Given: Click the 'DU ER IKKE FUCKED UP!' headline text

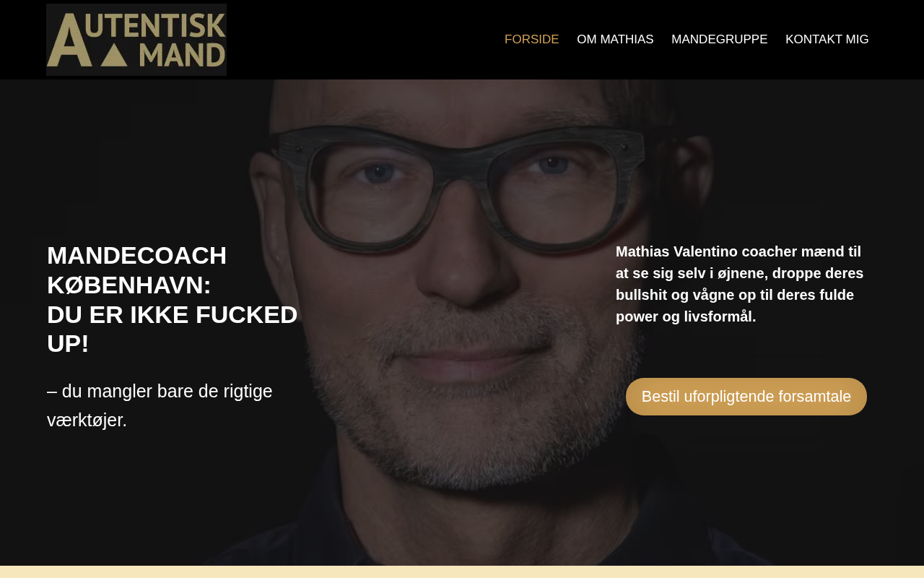Looking at the screenshot, I should [x=173, y=329].
